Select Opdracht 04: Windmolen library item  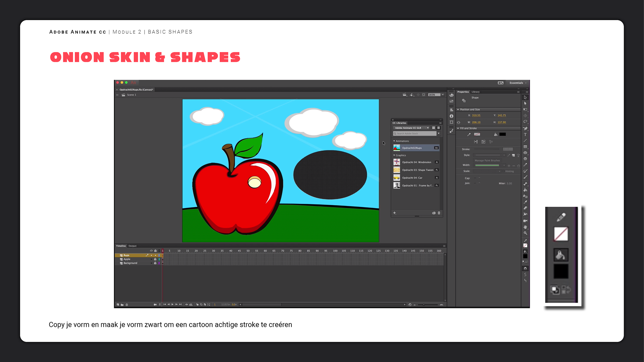click(416, 162)
